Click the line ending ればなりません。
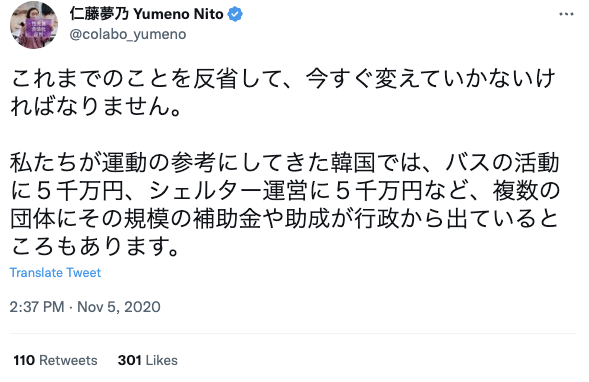589x382 pixels. click(x=97, y=106)
